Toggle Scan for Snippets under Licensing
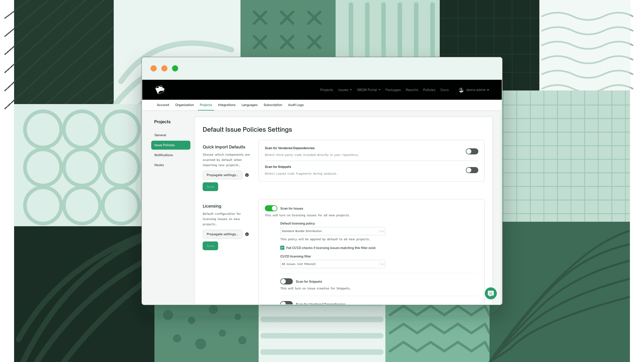Viewport: 644px width, 362px height. [286, 282]
